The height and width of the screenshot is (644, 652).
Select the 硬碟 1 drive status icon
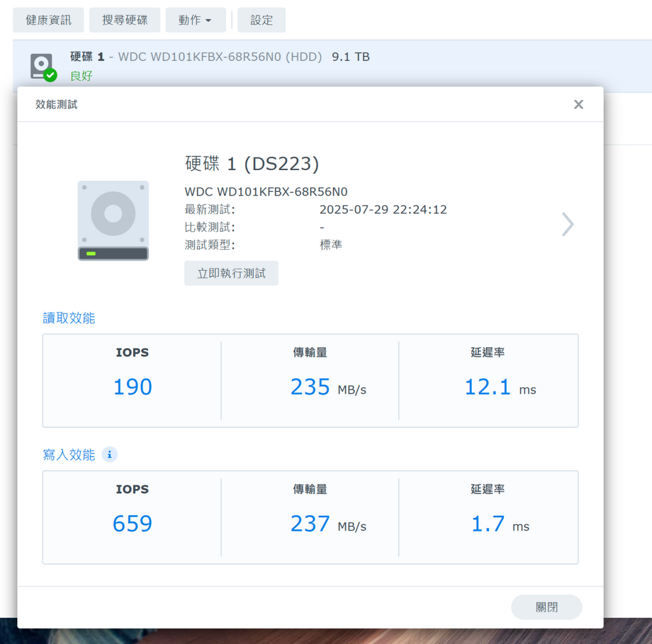(43, 68)
